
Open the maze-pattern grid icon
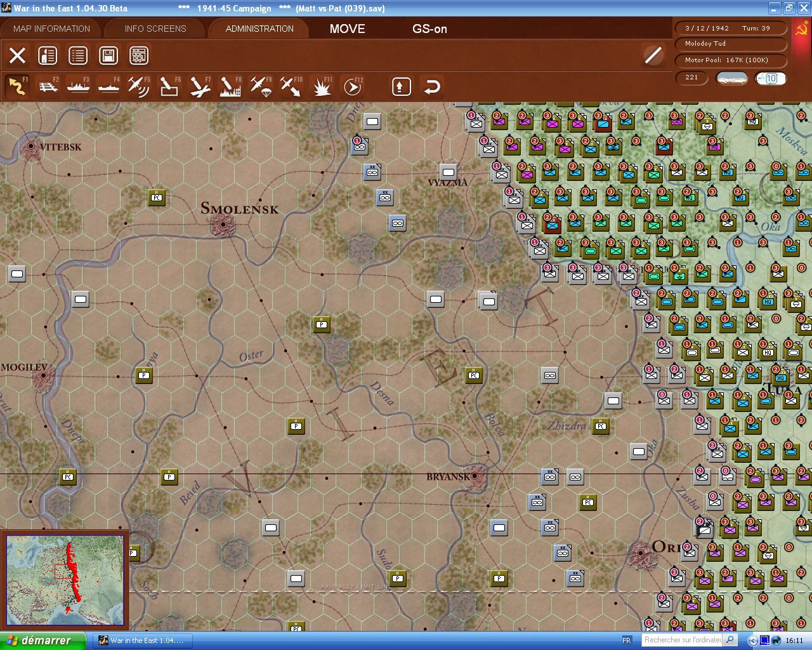(x=139, y=55)
